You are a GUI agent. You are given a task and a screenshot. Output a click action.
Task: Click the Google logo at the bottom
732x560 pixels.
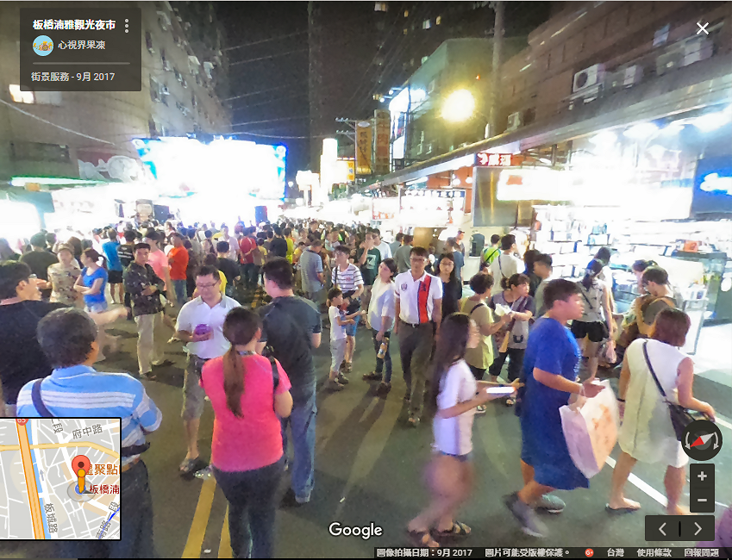[355, 530]
